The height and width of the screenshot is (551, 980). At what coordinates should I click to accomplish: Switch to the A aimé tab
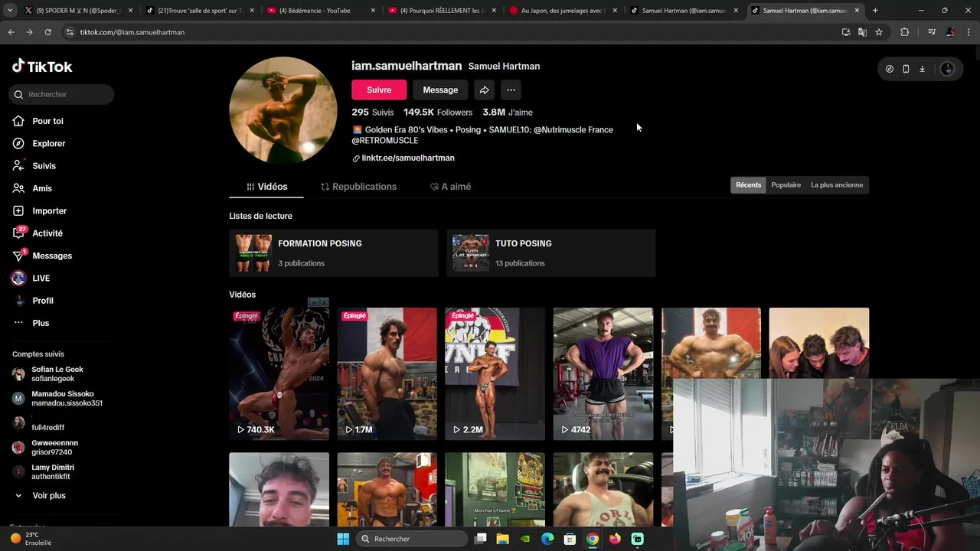[450, 187]
